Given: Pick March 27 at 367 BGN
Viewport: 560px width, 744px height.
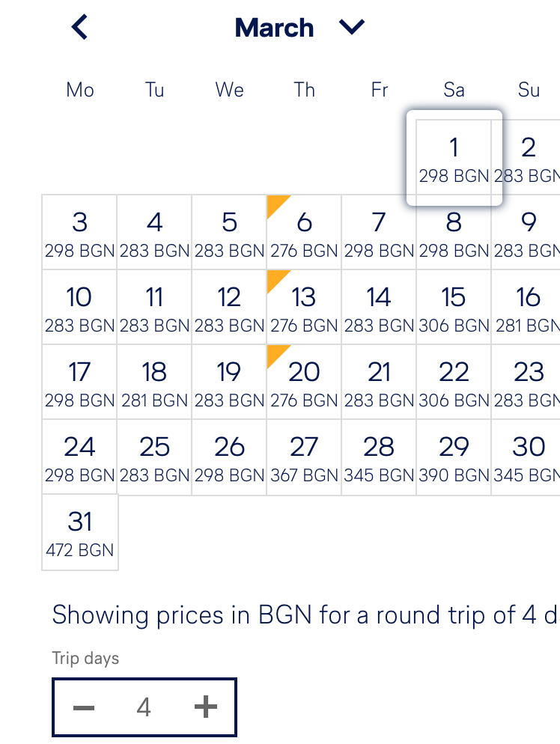Looking at the screenshot, I should click(x=304, y=457).
